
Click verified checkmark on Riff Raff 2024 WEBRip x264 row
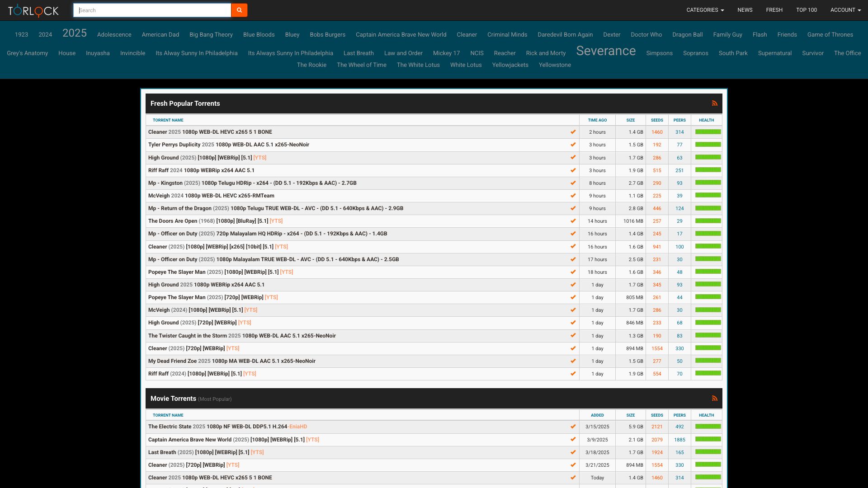coord(573,170)
